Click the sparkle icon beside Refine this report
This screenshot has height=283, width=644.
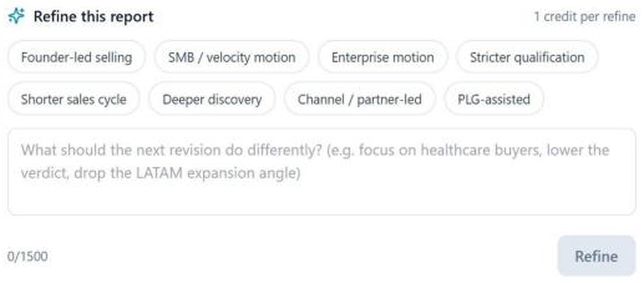click(16, 16)
